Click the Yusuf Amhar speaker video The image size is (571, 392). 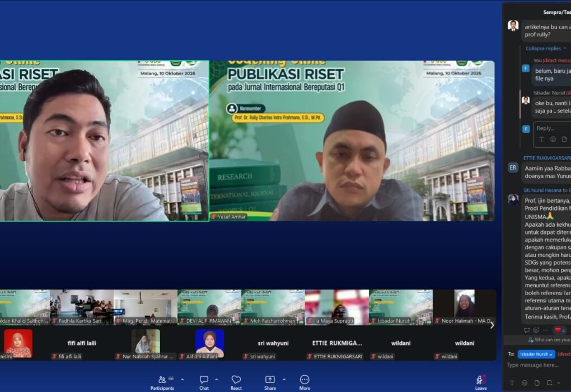pos(352,141)
